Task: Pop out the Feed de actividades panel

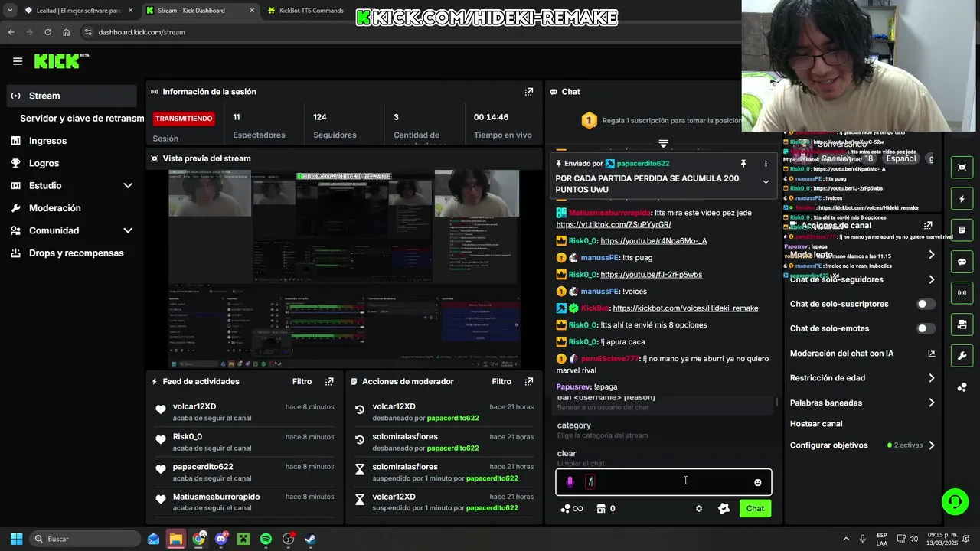Action: click(329, 381)
